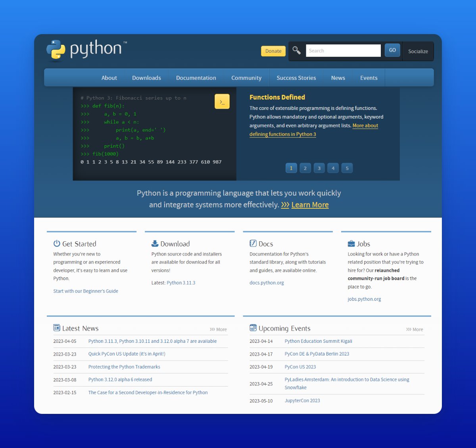Open the Socialize dropdown
Screen dimensions: 476x448
pyautogui.click(x=418, y=51)
